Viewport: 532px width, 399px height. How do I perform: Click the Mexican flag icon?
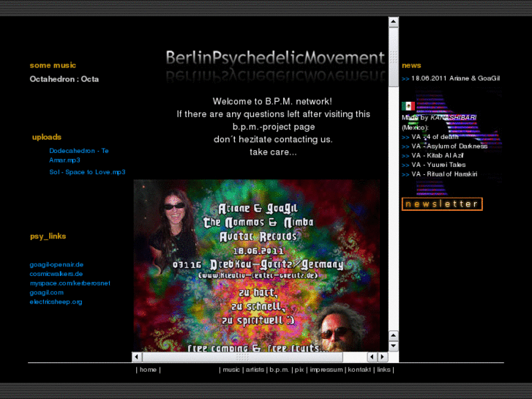[x=408, y=106]
